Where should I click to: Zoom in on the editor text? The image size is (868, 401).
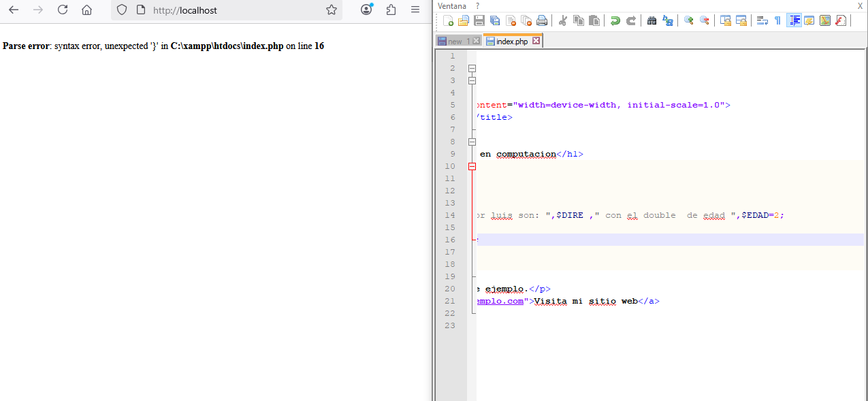689,20
